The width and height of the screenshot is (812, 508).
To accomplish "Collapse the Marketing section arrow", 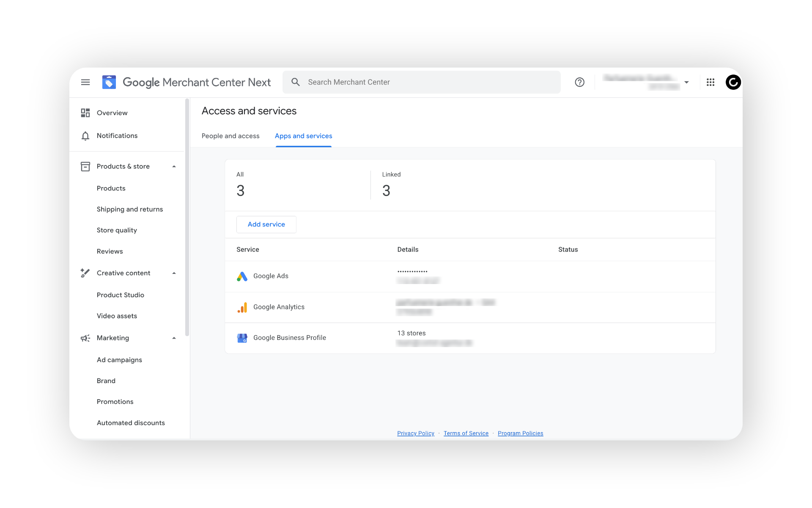I will pos(174,338).
